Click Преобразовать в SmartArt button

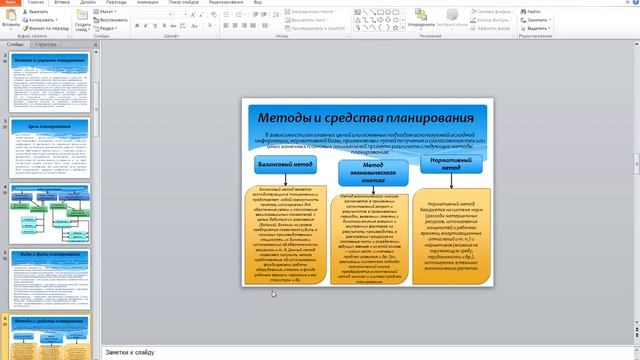(x=316, y=29)
